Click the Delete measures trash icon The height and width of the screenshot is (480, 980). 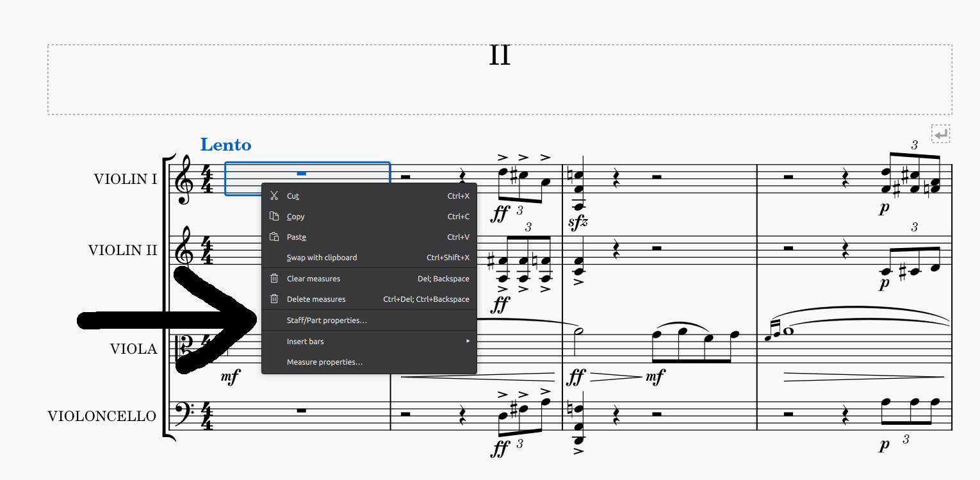click(274, 299)
